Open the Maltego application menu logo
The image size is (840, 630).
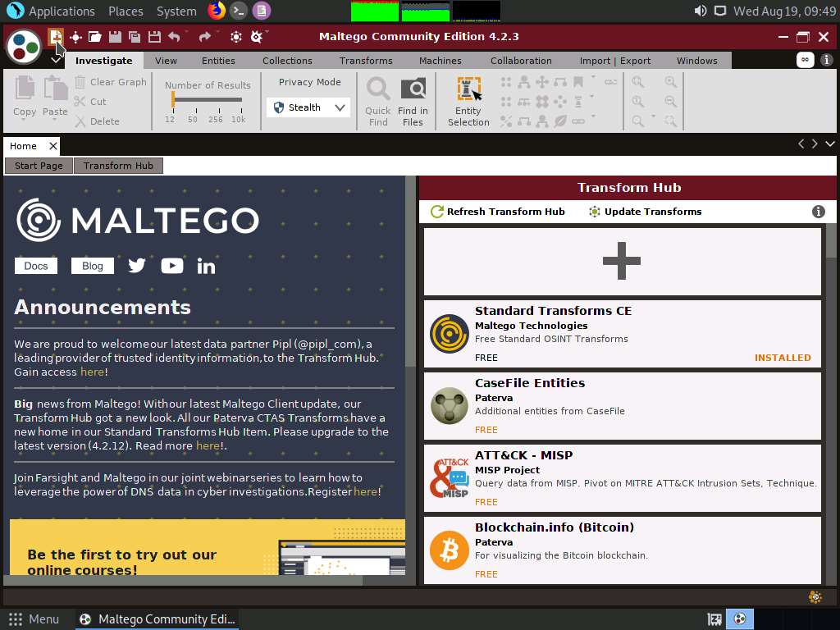[x=24, y=47]
